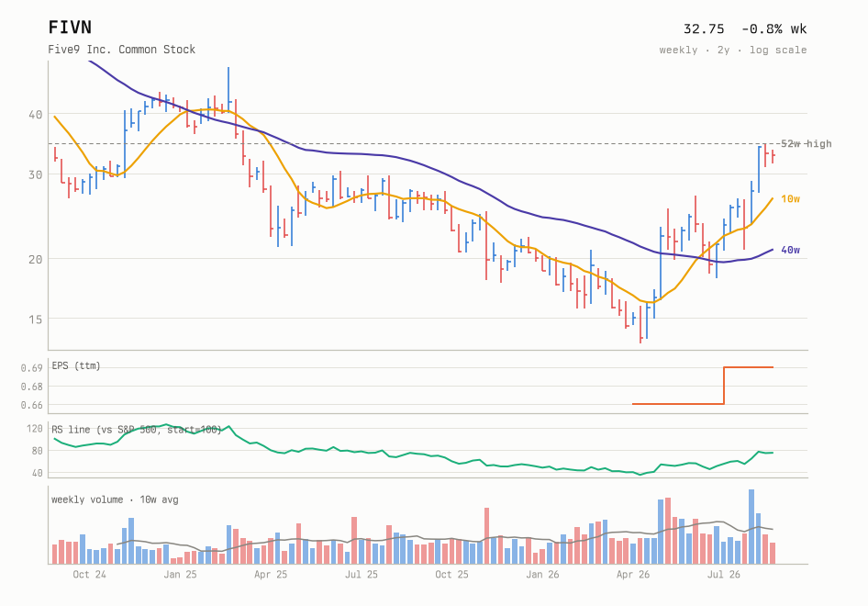Click the EPS axis value 0.69
The height and width of the screenshot is (606, 868).
(31, 368)
